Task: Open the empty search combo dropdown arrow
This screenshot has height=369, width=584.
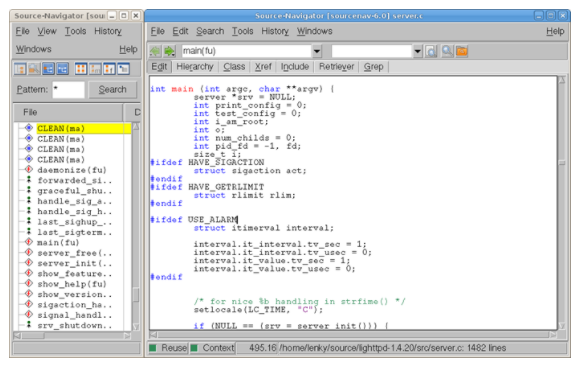Action: point(418,51)
